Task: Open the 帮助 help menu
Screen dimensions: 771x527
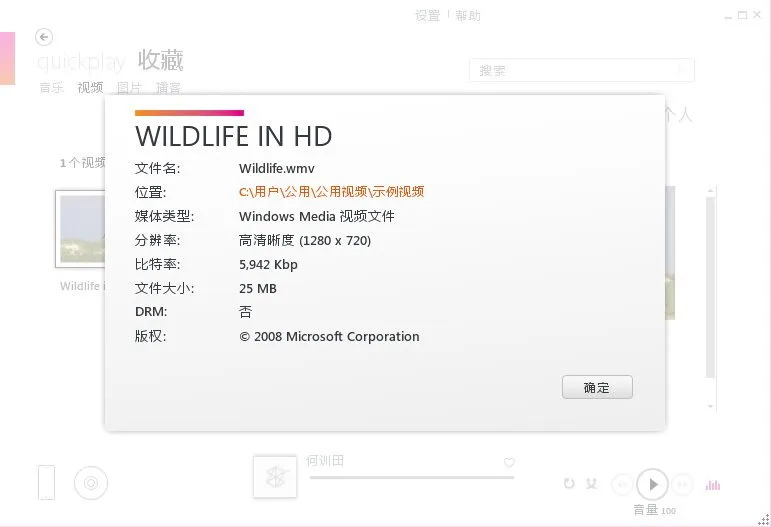Action: tap(468, 16)
